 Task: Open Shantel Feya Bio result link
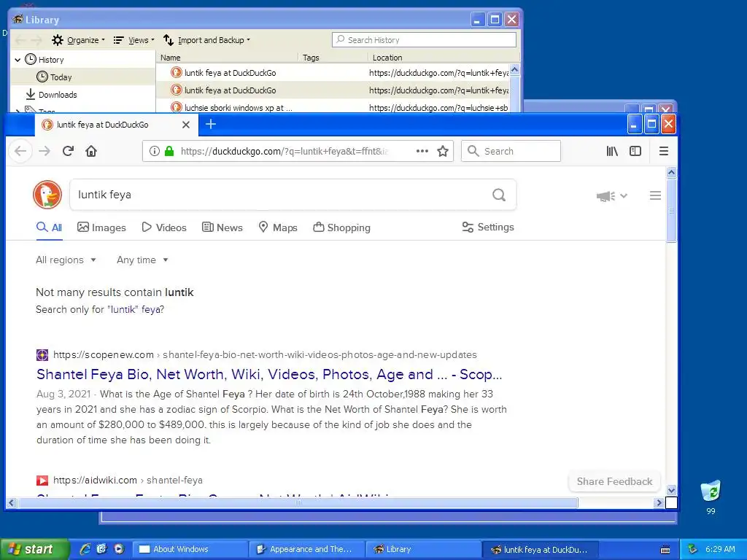point(269,374)
